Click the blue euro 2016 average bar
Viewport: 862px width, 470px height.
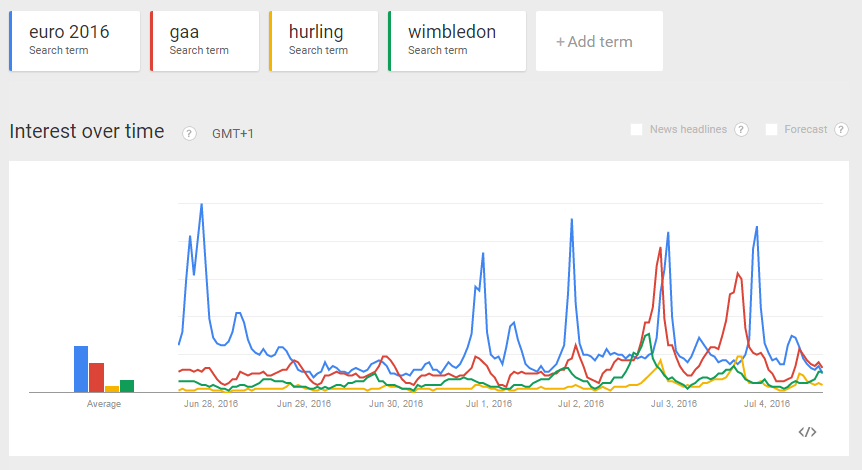click(x=81, y=369)
